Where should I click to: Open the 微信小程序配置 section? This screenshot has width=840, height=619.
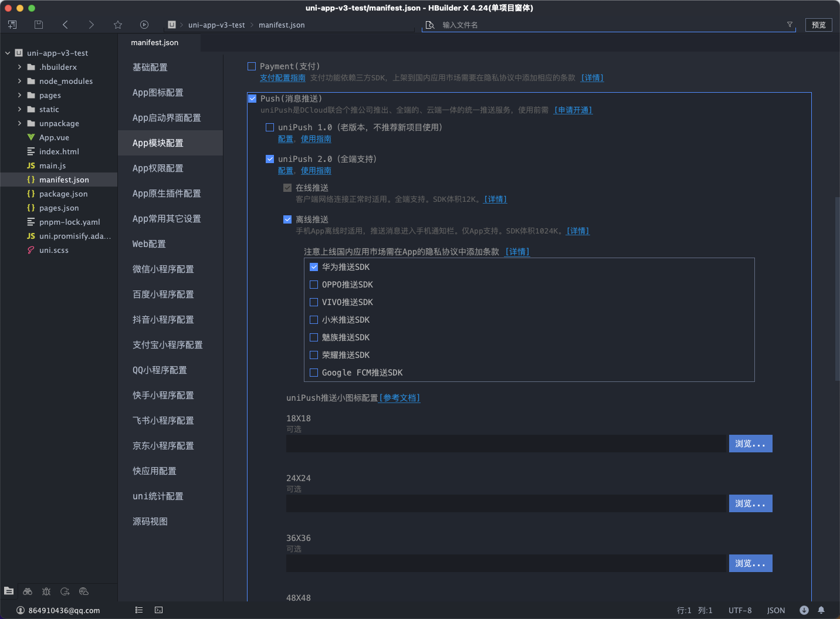point(163,269)
